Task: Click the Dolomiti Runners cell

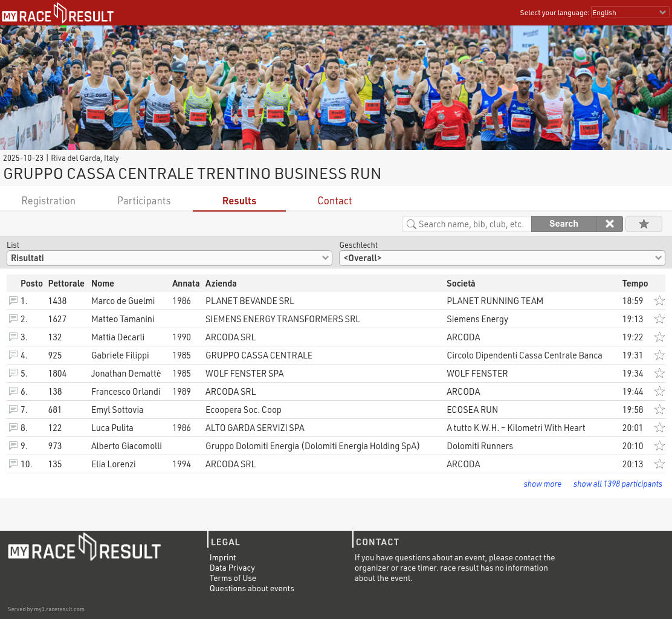Action: [x=480, y=446]
